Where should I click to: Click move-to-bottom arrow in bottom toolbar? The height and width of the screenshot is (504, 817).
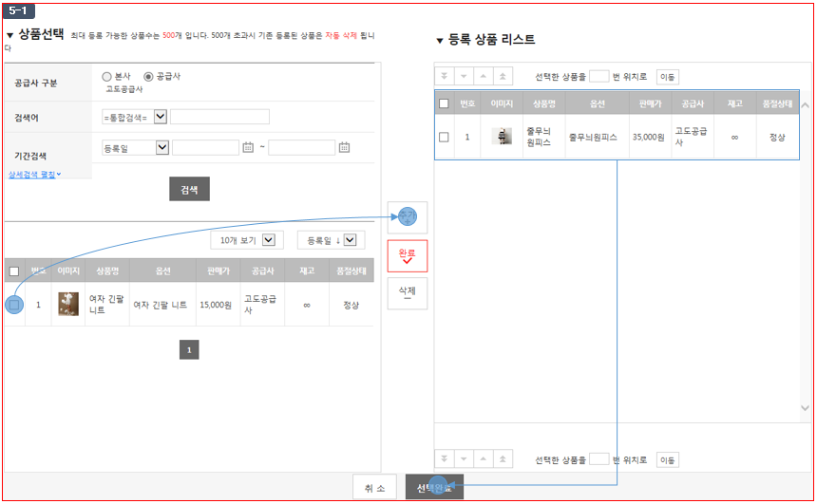point(444,459)
